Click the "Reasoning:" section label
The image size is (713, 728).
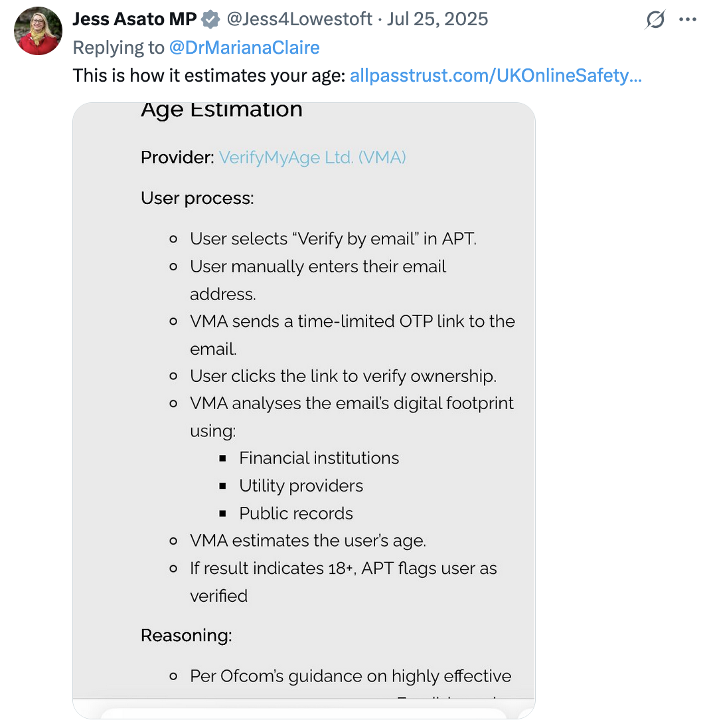click(x=187, y=636)
